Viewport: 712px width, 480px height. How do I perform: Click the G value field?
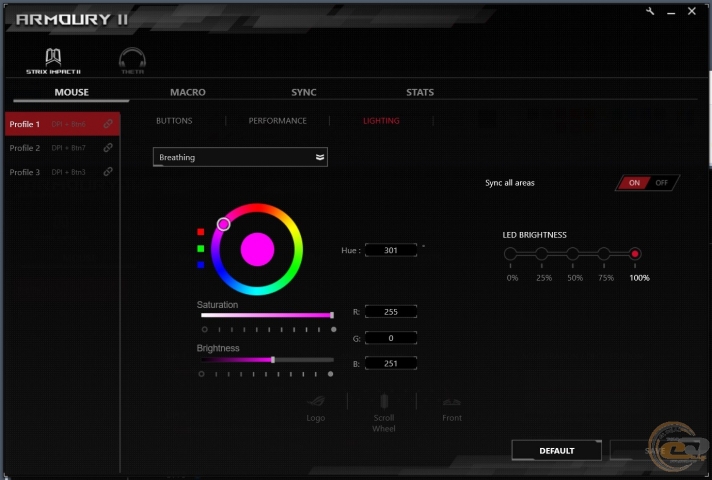(391, 338)
